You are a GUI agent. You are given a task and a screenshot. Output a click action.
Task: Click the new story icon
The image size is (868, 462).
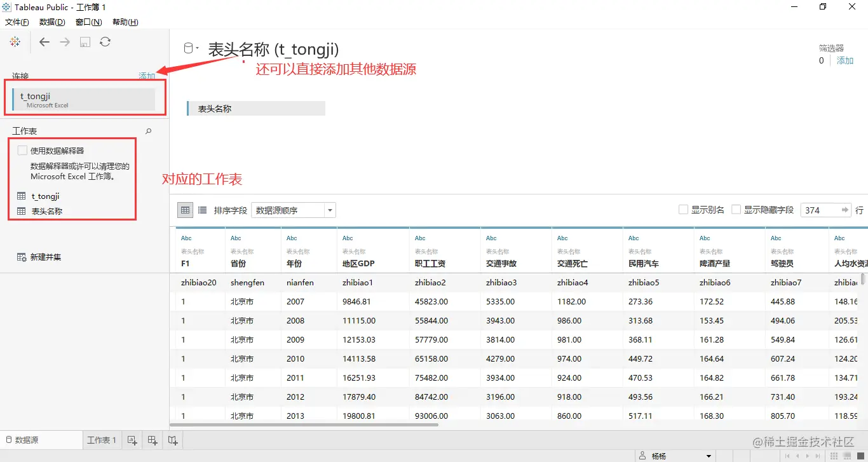click(x=172, y=440)
